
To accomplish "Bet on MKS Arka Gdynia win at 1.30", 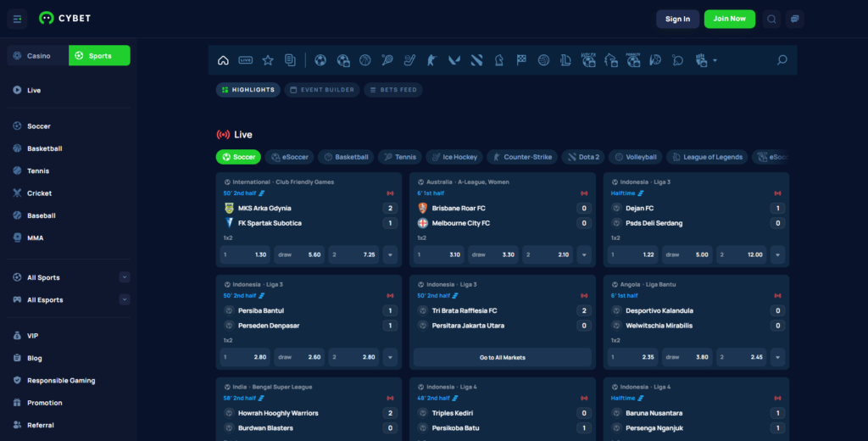I will 245,255.
